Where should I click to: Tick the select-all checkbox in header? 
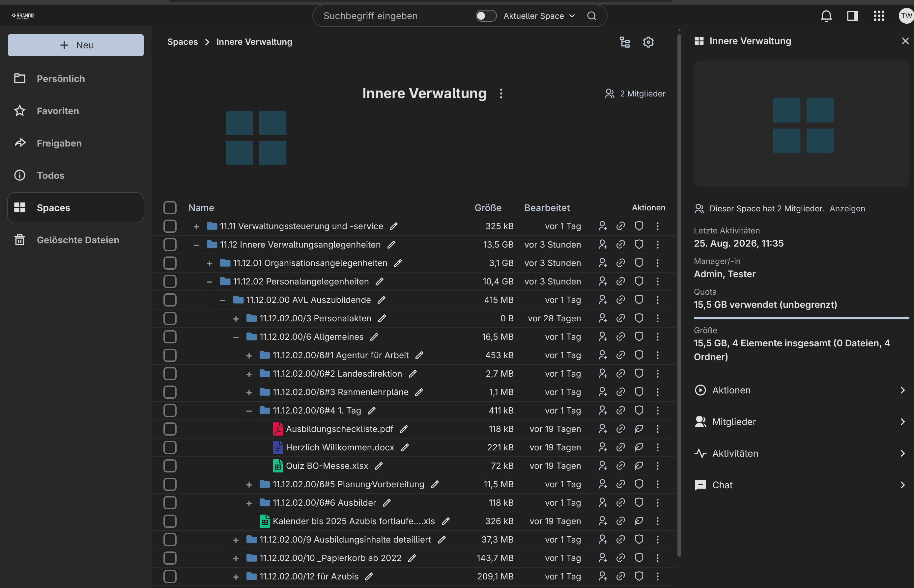point(170,208)
